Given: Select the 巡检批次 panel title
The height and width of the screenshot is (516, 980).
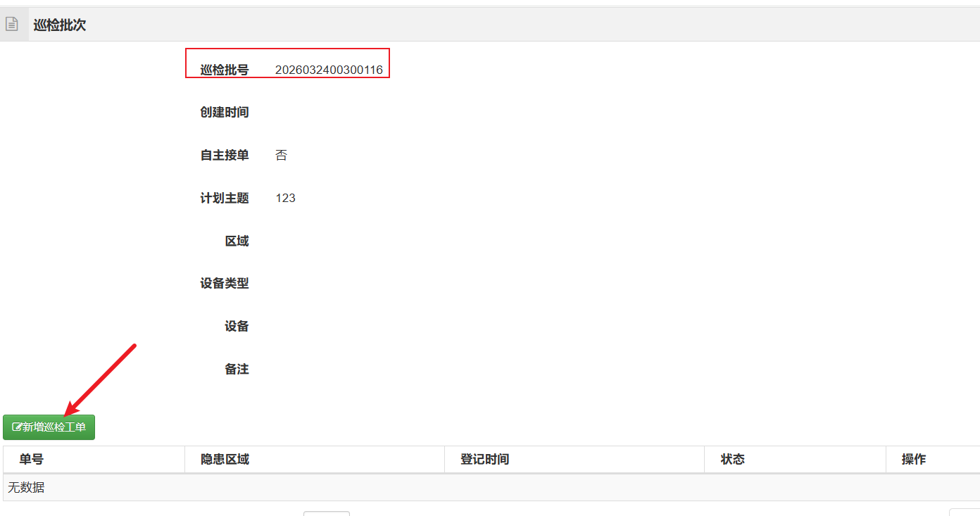Looking at the screenshot, I should tap(60, 25).
